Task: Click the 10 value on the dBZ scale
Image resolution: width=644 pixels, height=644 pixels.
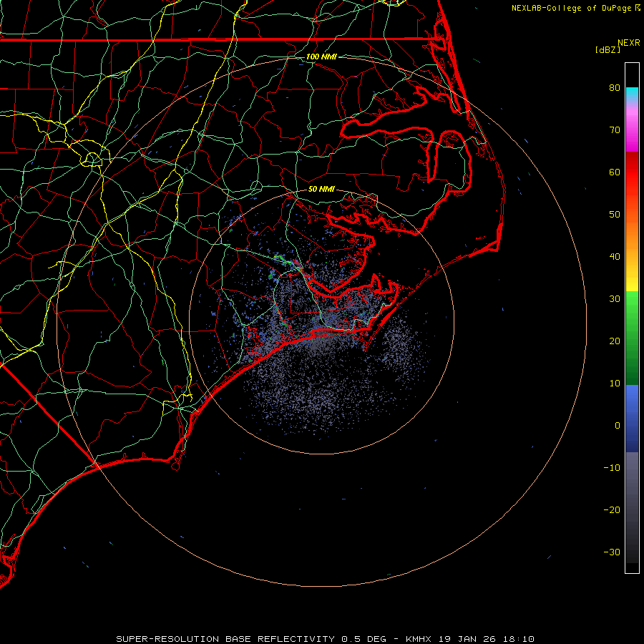Action: pos(615,384)
